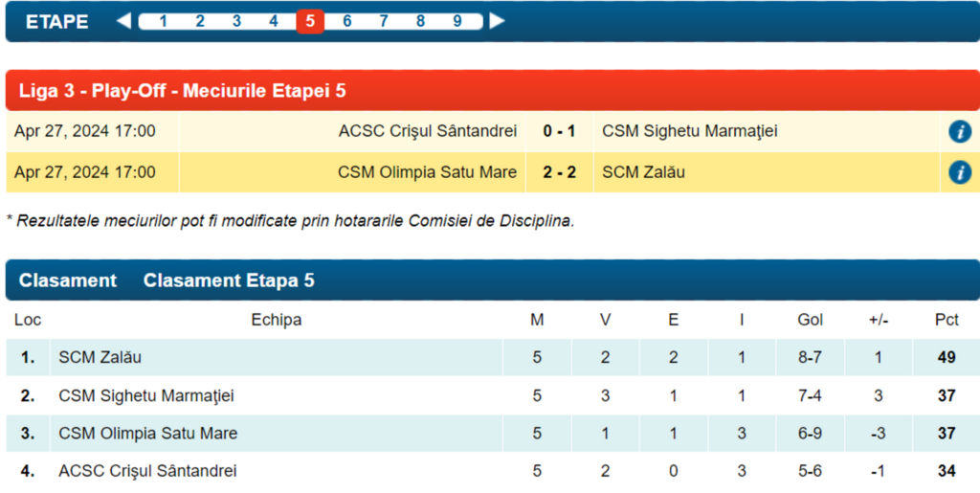The height and width of the screenshot is (493, 980).
Task: Click ACSC Crișul Sântandrei standings row
Action: click(x=147, y=471)
